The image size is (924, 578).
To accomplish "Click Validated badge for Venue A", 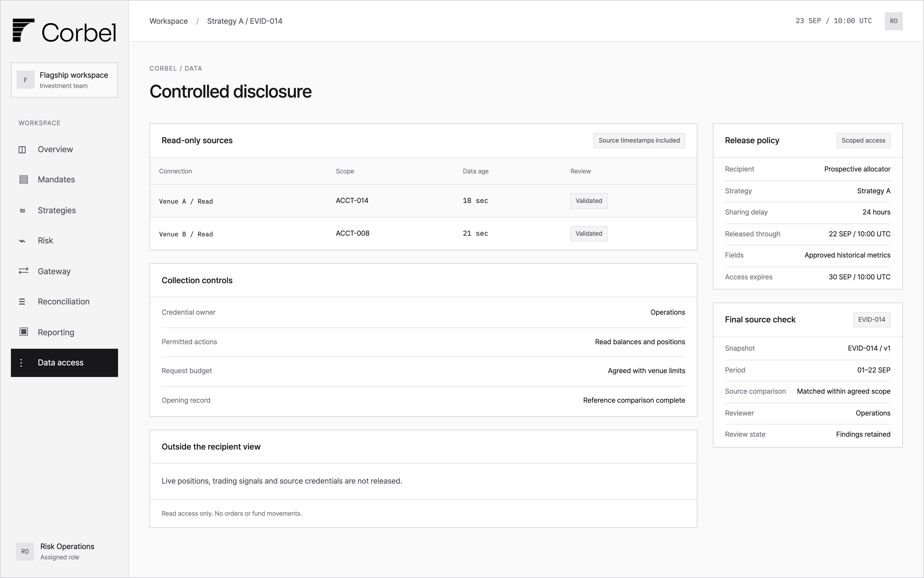I will [x=589, y=201].
